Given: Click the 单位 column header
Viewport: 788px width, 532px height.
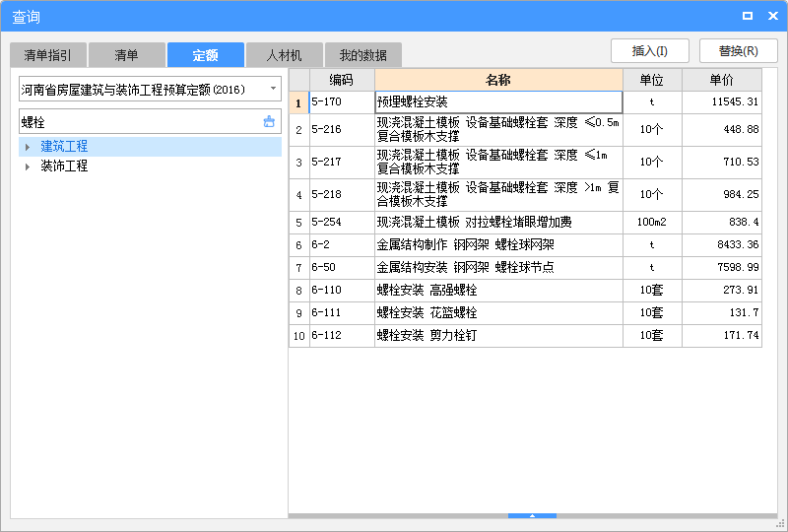Looking at the screenshot, I should click(x=652, y=80).
